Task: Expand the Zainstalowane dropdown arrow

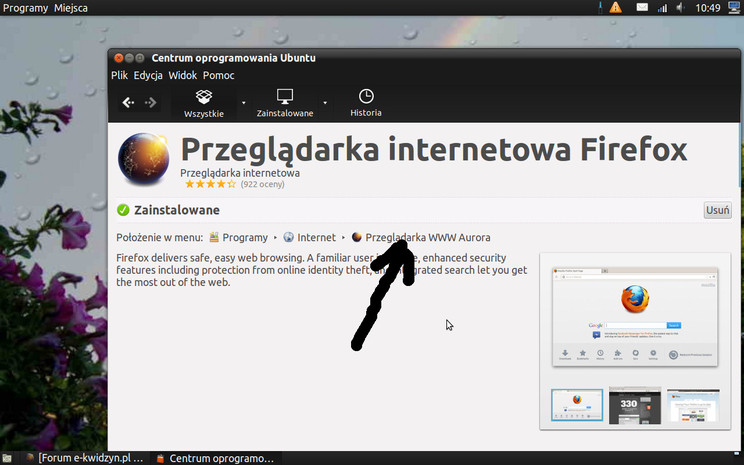Action: 326,103
